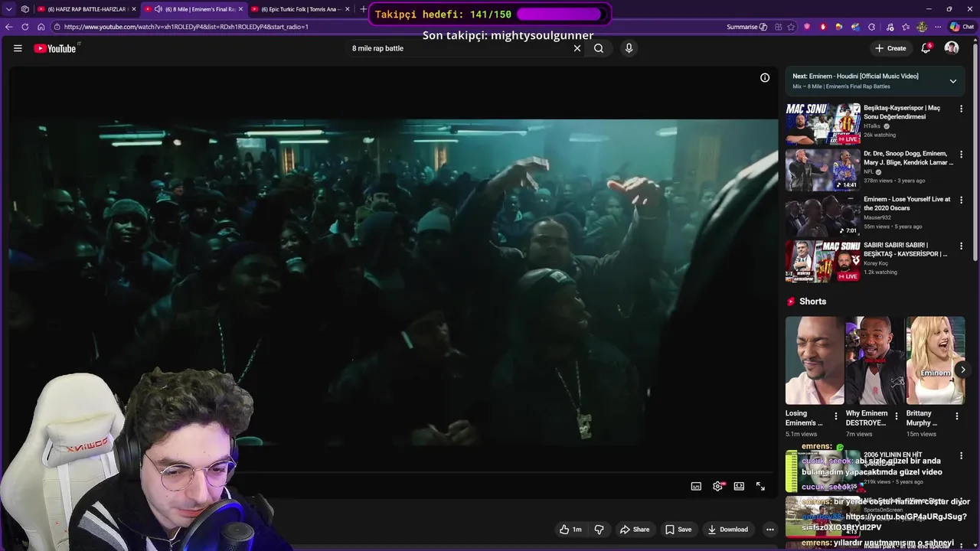980x551 pixels.
Task: Open the pink shield extension
Action: [x=807, y=27]
